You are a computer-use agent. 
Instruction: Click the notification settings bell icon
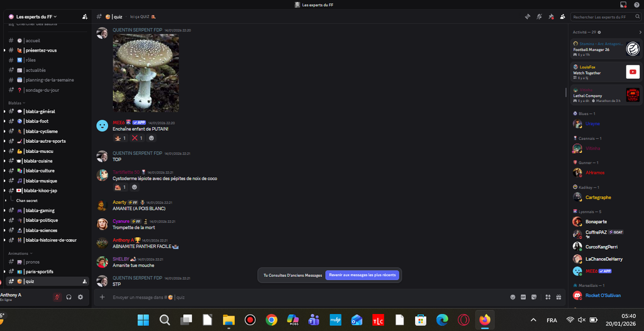pyautogui.click(x=539, y=17)
